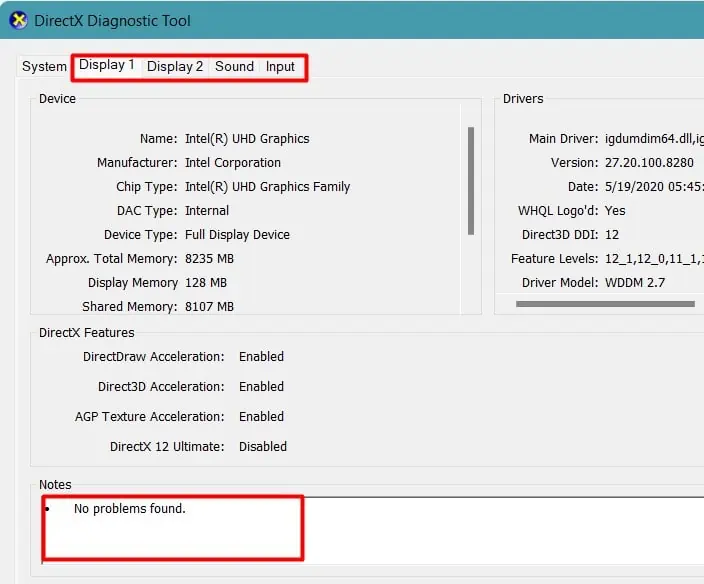Click the DirectX icon in title bar
704x584 pixels.
coord(18,21)
